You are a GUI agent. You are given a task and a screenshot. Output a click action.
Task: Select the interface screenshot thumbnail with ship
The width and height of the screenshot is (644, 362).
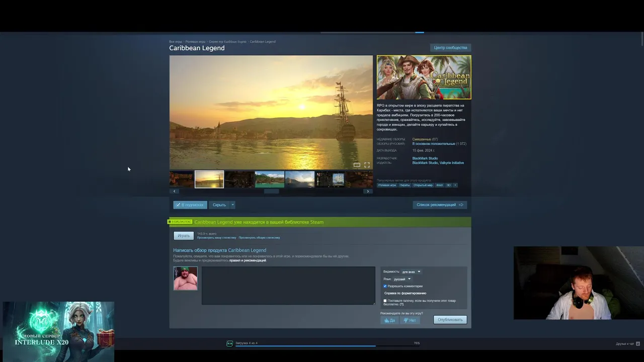click(x=330, y=179)
